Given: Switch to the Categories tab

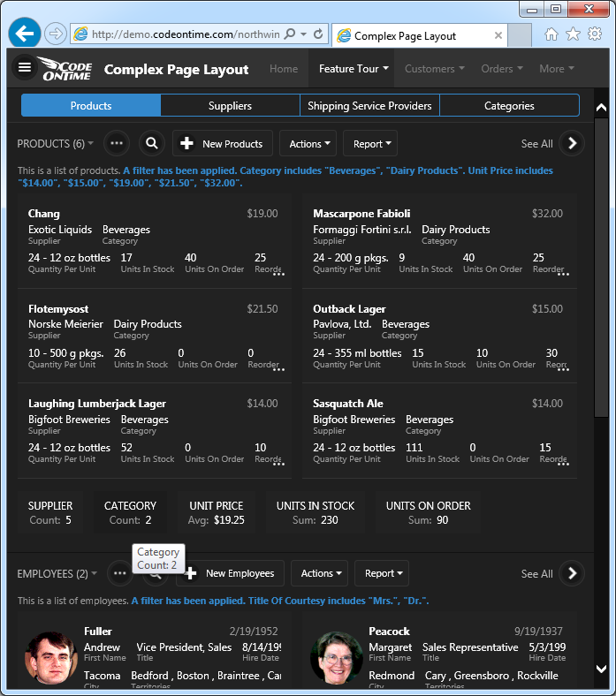Looking at the screenshot, I should click(509, 106).
